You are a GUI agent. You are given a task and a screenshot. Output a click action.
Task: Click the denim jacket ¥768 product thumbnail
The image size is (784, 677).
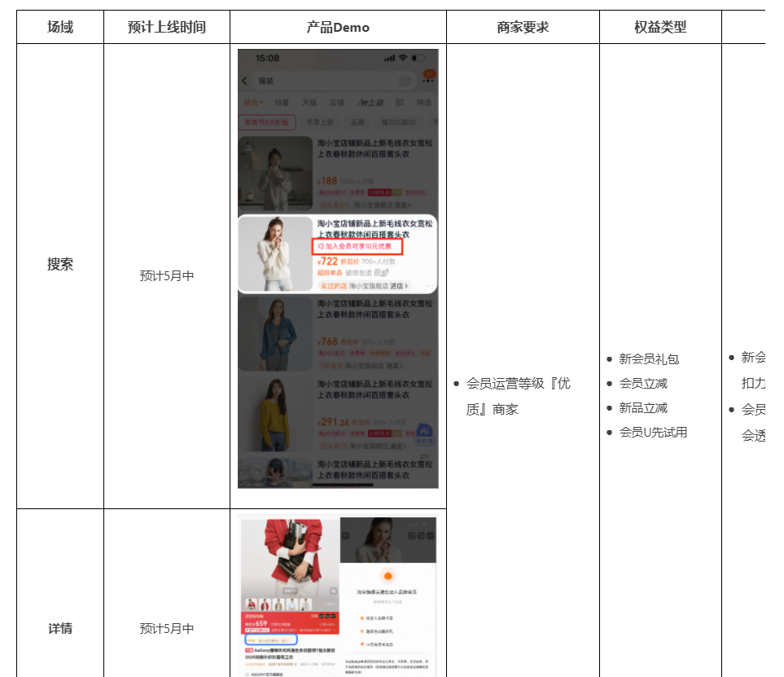[275, 334]
